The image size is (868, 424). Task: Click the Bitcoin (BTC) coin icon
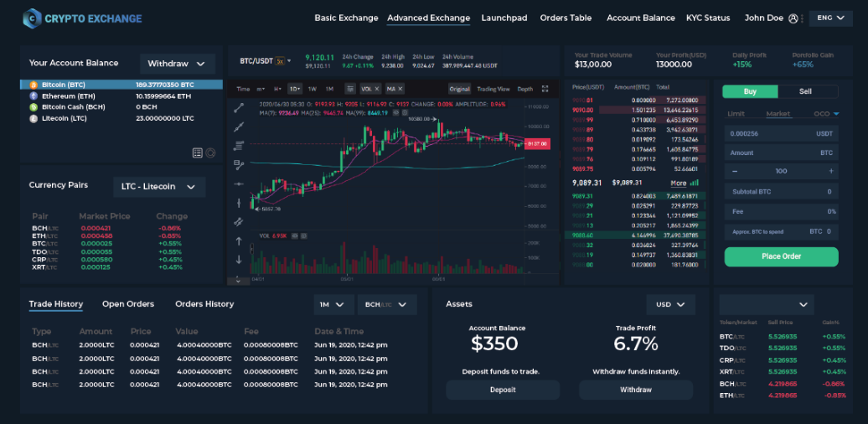34,85
